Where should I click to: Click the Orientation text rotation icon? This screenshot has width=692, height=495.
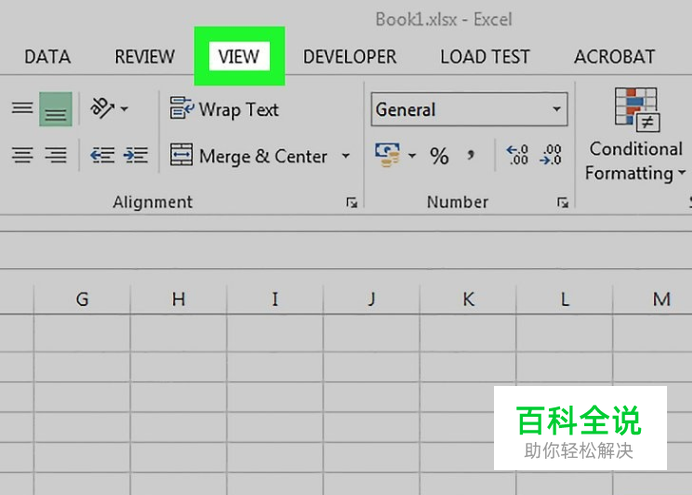pyautogui.click(x=102, y=108)
